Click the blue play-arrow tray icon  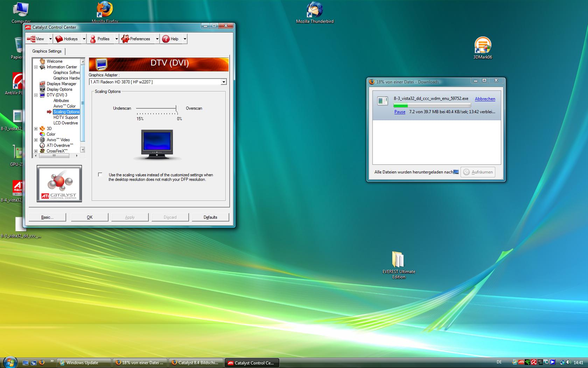pos(552,362)
